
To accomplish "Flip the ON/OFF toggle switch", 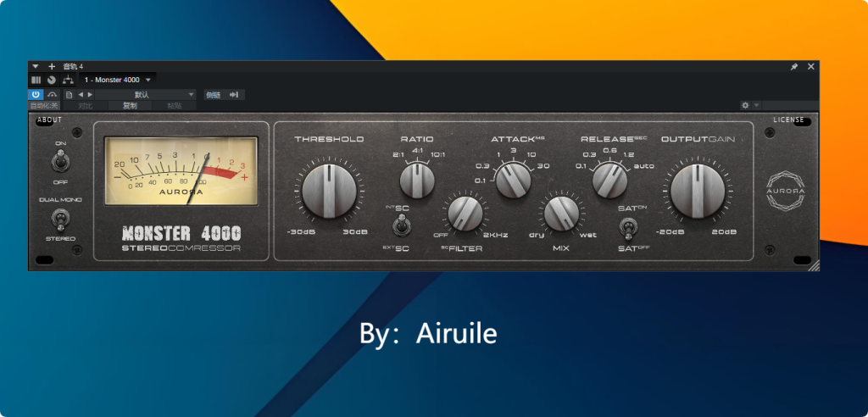I will click(x=60, y=162).
